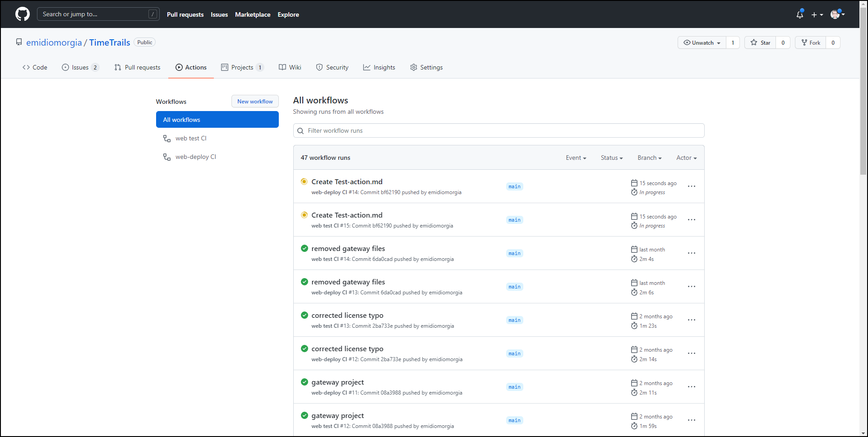Click the GitHub Octocat logo
This screenshot has height=437, width=868.
coord(23,14)
